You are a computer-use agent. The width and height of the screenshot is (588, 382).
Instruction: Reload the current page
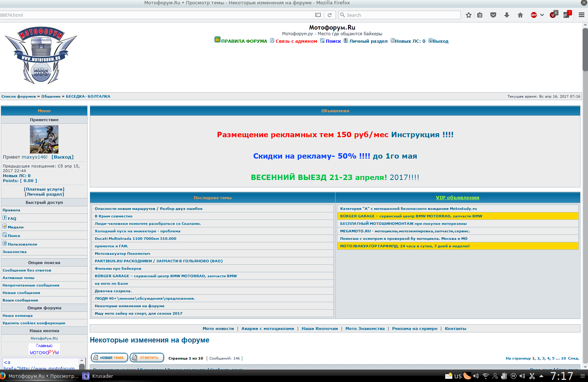click(x=330, y=15)
